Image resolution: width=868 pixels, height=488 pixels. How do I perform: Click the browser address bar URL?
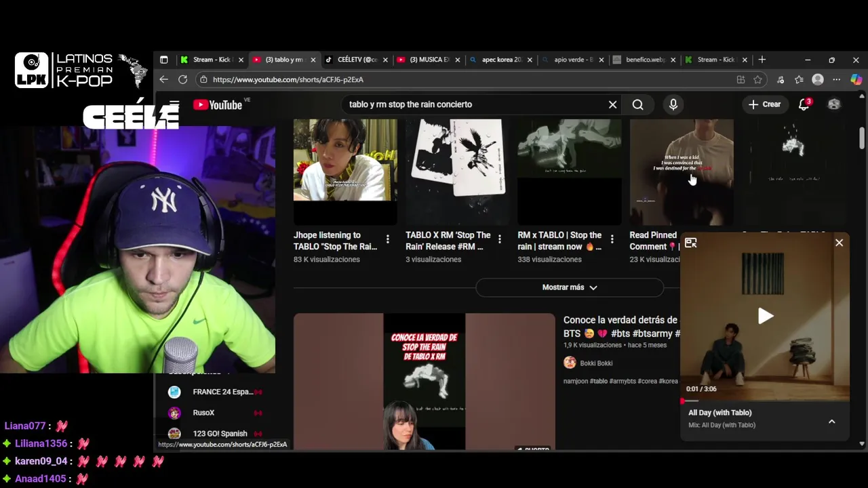click(288, 79)
